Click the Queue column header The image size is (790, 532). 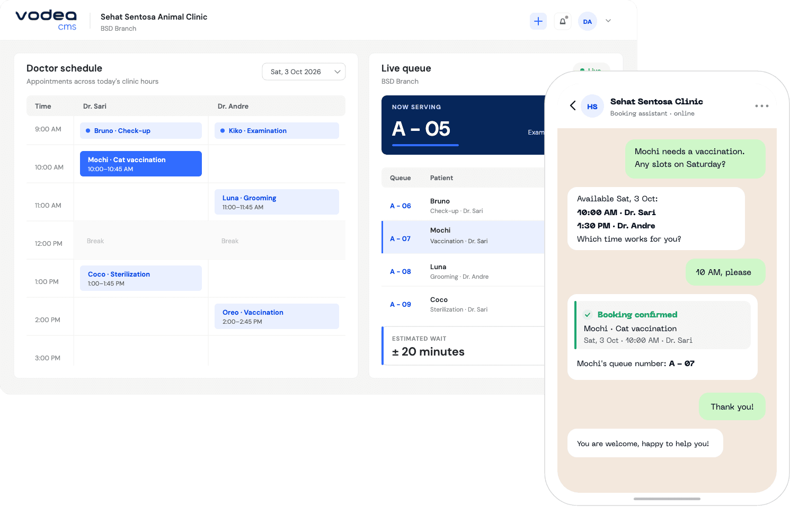[401, 178]
